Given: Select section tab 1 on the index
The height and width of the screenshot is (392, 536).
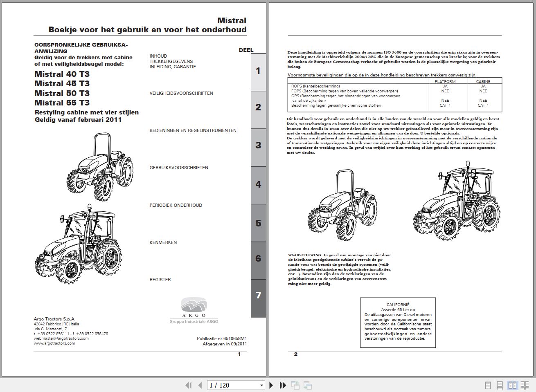Looking at the screenshot, I should pyautogui.click(x=258, y=72).
